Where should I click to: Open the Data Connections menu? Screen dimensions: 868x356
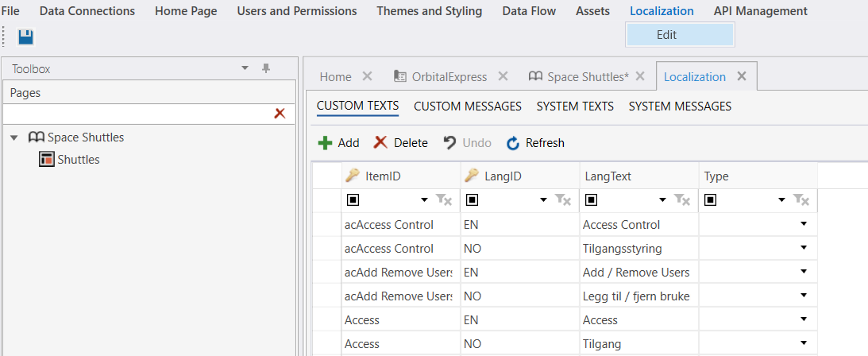(x=87, y=11)
